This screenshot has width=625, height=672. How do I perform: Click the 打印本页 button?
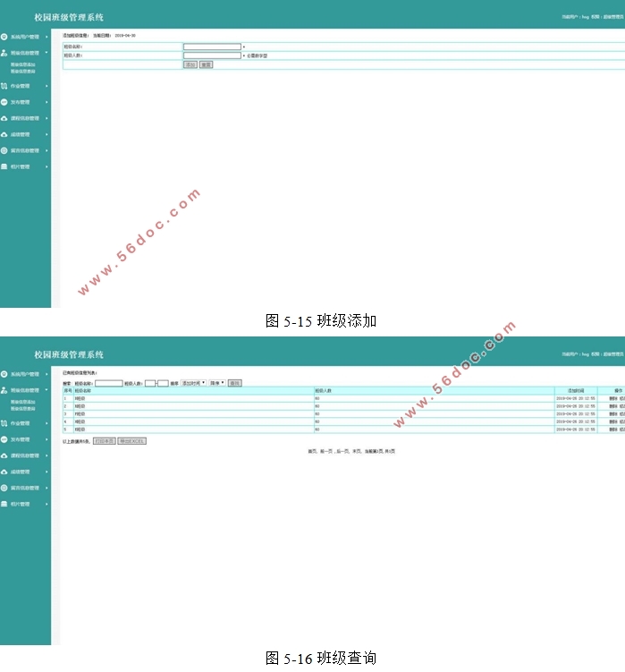coord(105,441)
